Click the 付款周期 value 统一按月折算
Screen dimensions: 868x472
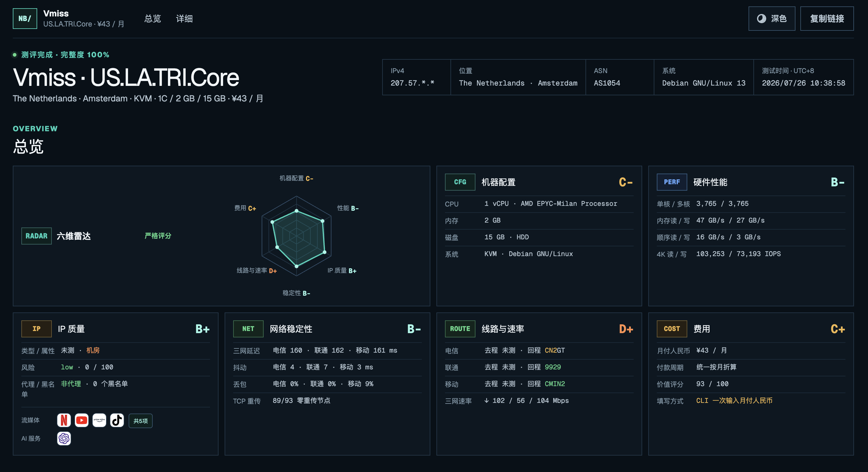click(x=716, y=367)
